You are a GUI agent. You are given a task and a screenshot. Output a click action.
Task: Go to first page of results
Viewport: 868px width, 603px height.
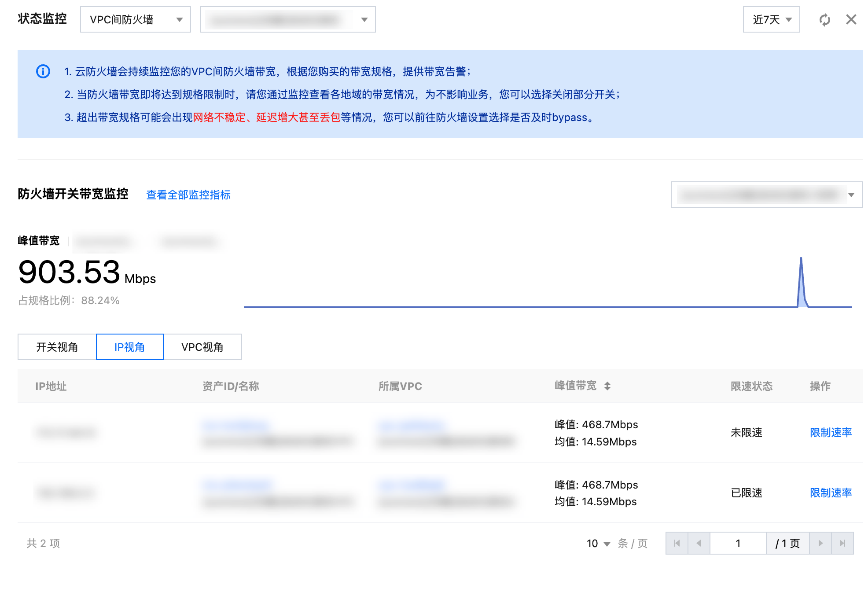click(677, 543)
